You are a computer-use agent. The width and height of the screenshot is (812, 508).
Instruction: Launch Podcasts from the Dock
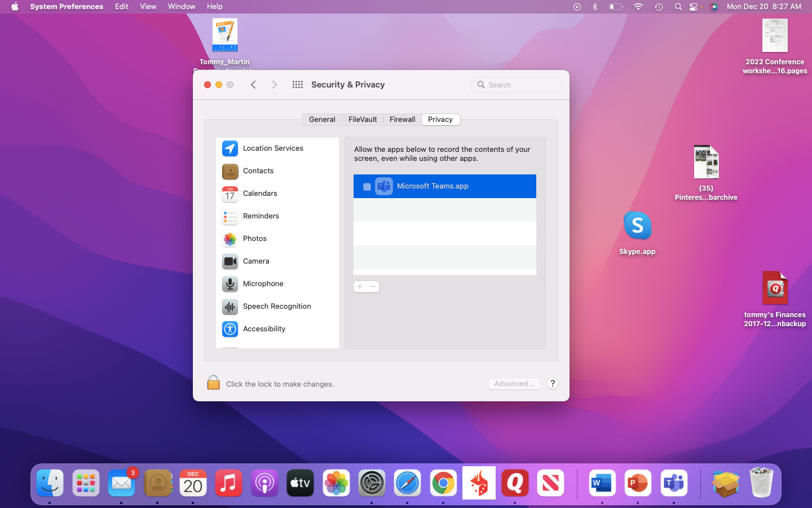264,484
